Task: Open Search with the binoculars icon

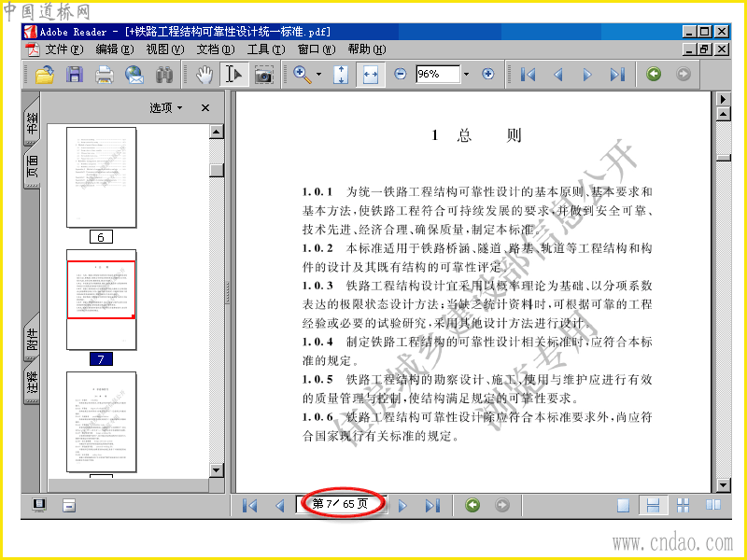Action: [164, 75]
